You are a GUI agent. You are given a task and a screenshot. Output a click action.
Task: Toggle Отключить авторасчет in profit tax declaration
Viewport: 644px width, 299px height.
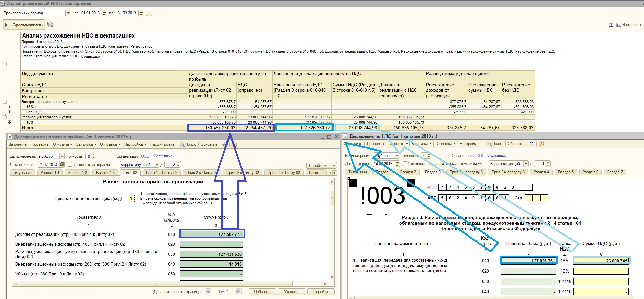pos(70,165)
